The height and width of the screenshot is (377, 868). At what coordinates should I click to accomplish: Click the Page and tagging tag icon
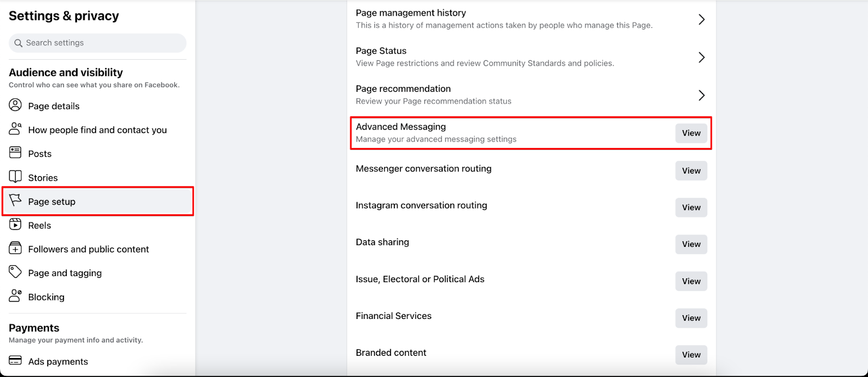tap(15, 272)
